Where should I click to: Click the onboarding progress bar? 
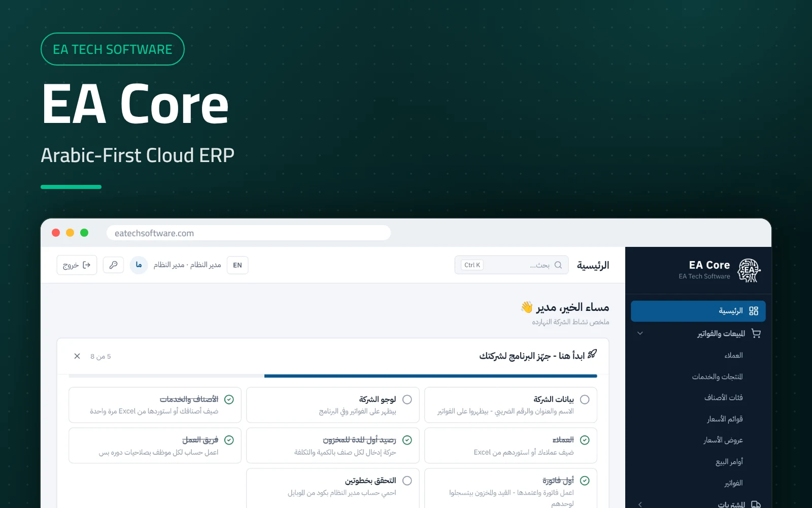[333, 376]
